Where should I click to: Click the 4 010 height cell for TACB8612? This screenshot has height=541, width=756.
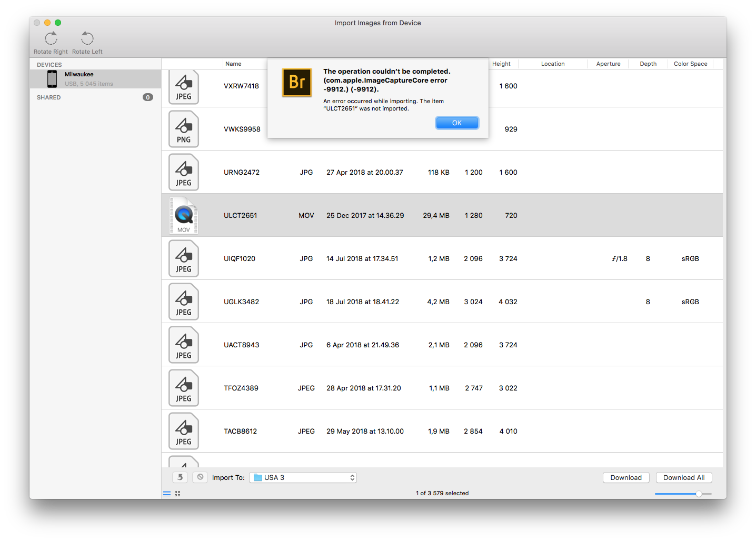[509, 431]
